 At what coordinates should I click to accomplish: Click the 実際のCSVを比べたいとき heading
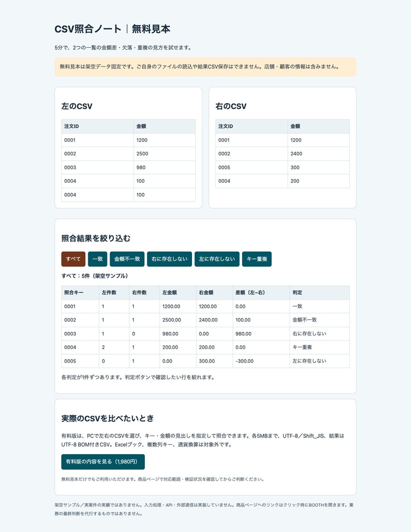[x=107, y=418]
